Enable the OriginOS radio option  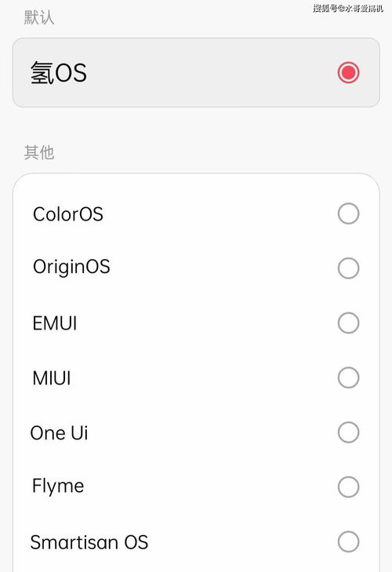[348, 268]
